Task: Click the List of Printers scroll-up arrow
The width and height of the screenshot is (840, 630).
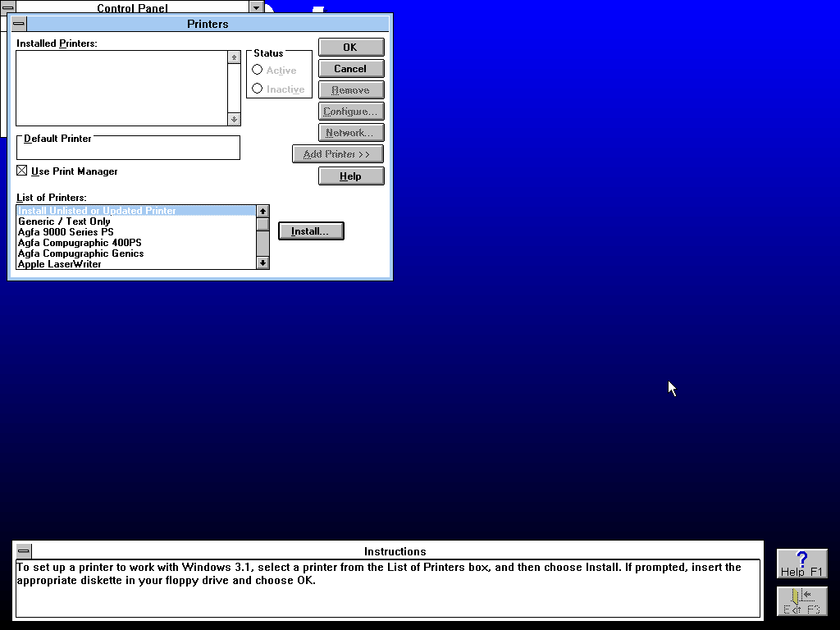Action: click(x=262, y=211)
